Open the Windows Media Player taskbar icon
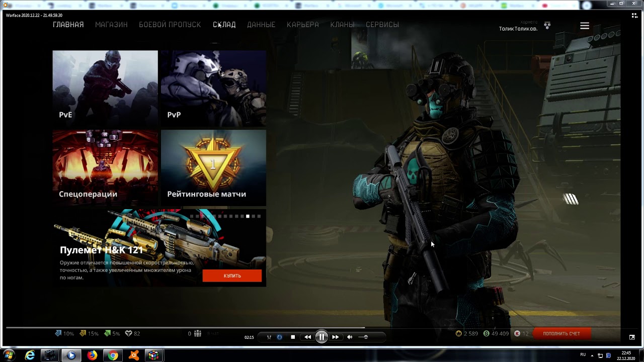 [71, 355]
